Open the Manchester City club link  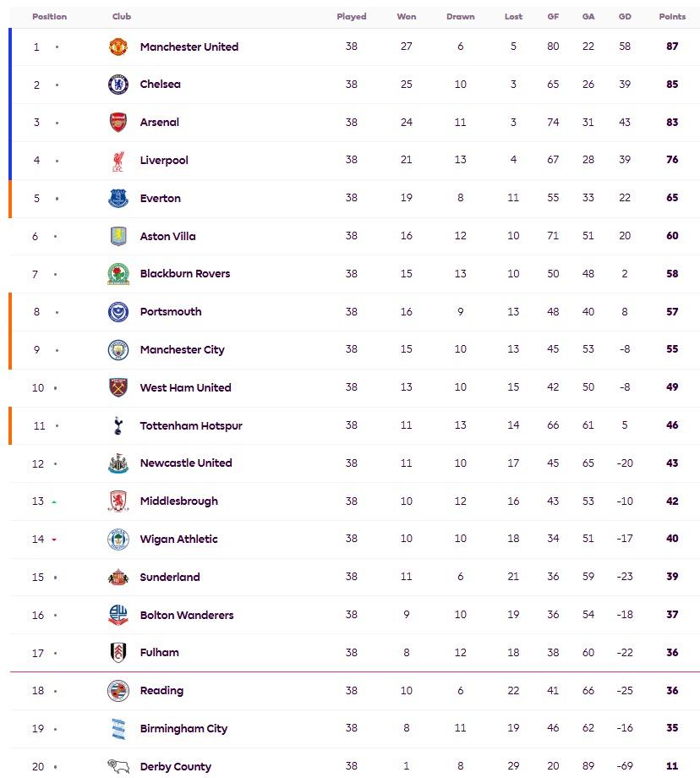(182, 349)
